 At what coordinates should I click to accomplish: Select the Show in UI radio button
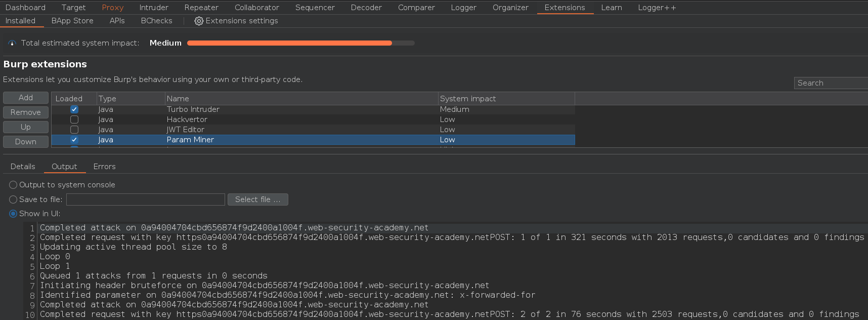pos(13,214)
